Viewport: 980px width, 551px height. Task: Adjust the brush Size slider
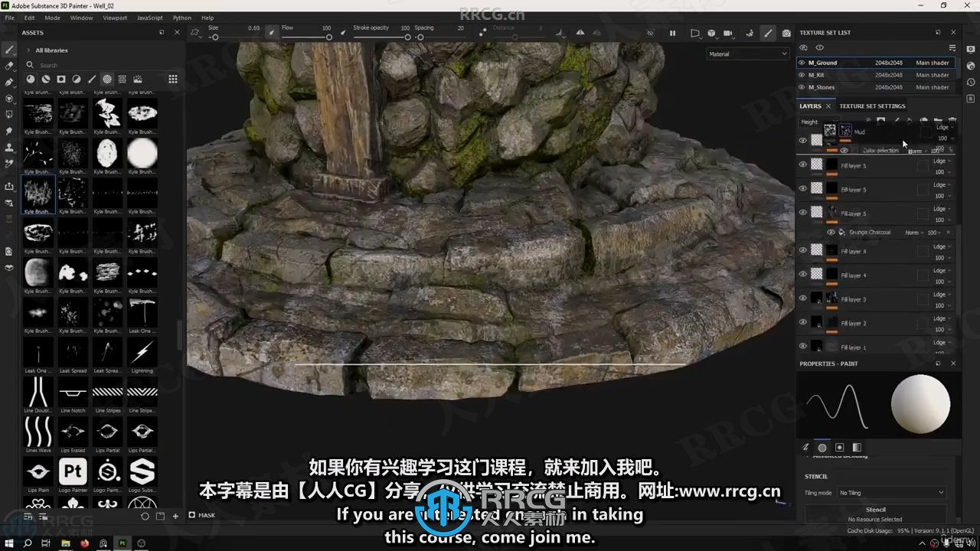(x=237, y=37)
